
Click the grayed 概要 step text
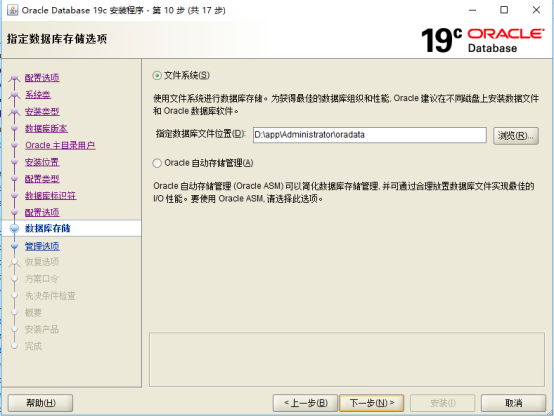[33, 313]
